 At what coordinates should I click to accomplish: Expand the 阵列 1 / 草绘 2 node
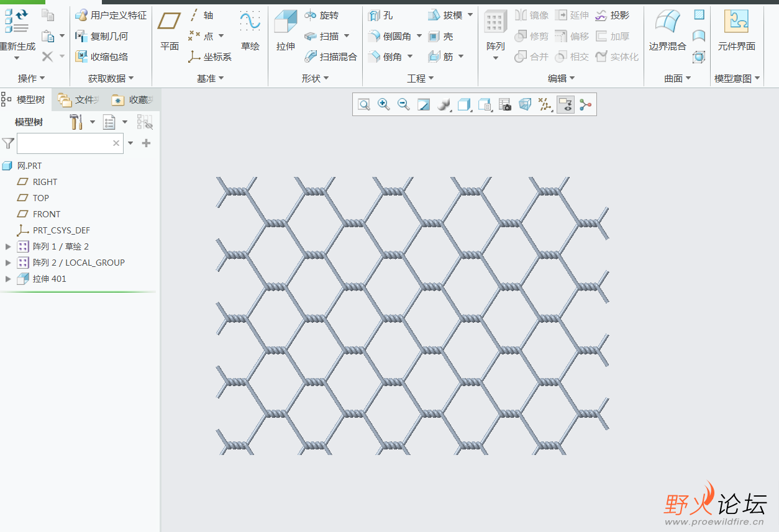pyautogui.click(x=8, y=246)
